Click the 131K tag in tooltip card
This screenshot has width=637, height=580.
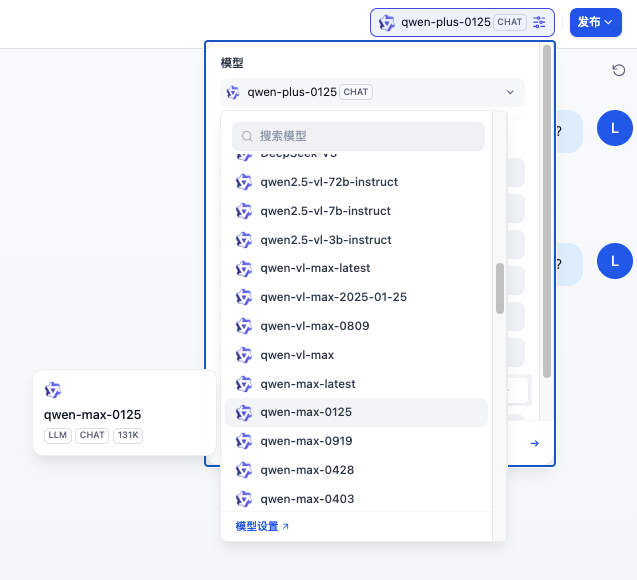pyautogui.click(x=128, y=435)
